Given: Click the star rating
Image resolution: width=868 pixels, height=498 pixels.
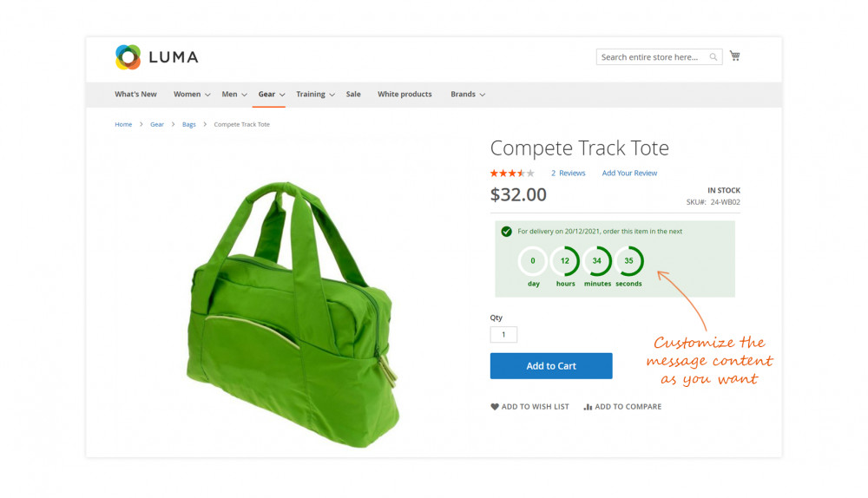Looking at the screenshot, I should point(512,174).
